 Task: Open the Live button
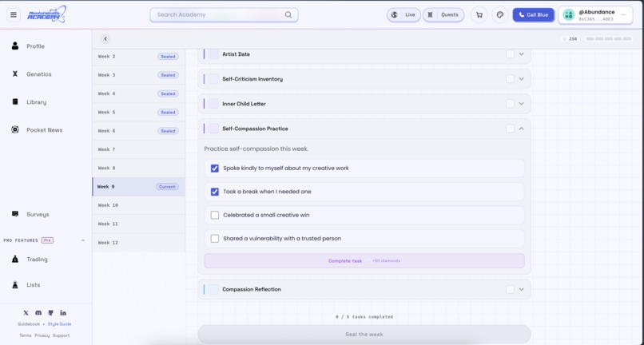403,15
